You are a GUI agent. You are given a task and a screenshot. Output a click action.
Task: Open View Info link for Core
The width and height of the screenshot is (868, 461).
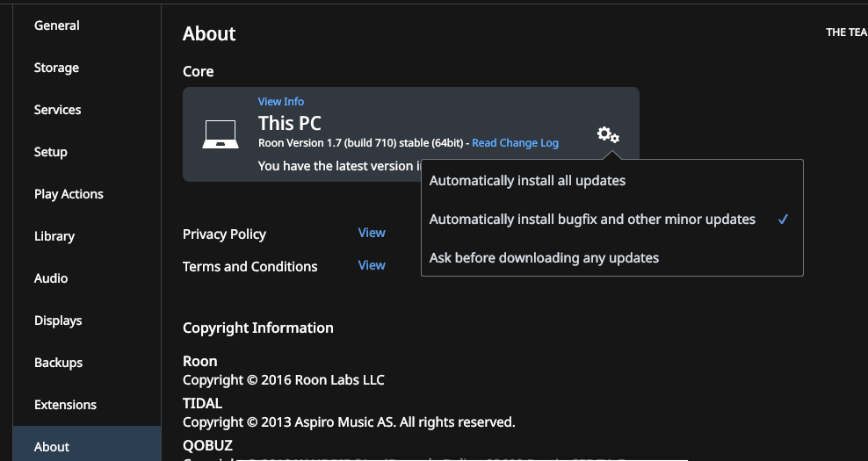pyautogui.click(x=280, y=101)
